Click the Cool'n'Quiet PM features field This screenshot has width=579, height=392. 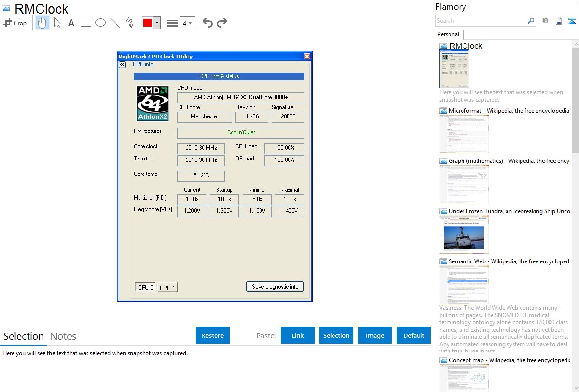pos(241,132)
